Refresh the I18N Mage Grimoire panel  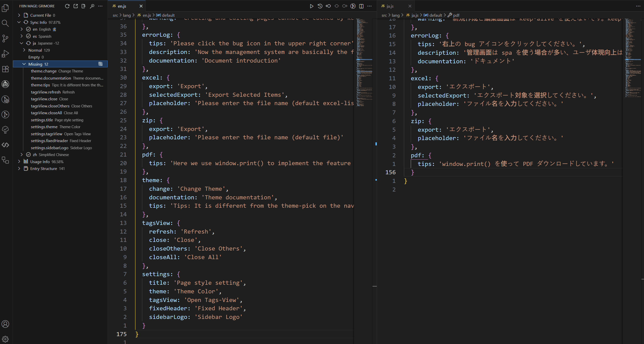tap(67, 6)
